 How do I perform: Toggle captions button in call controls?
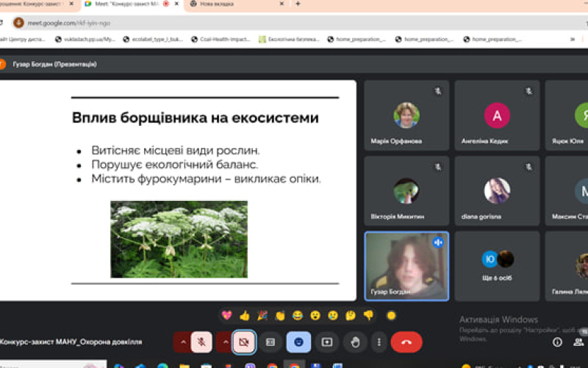270,342
